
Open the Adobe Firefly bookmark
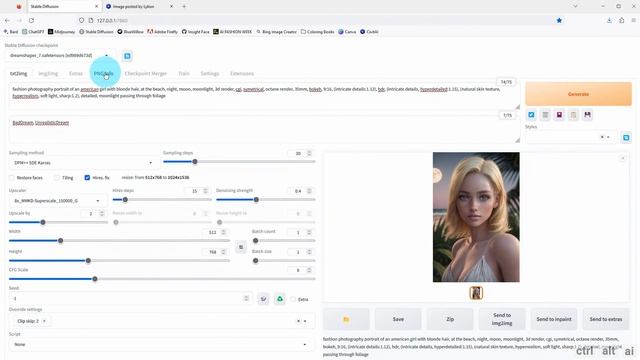162,31
